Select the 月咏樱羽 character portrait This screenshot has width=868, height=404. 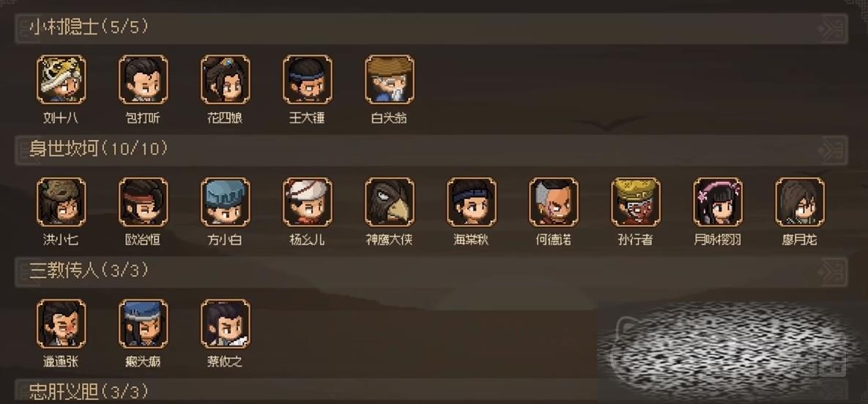tap(718, 202)
